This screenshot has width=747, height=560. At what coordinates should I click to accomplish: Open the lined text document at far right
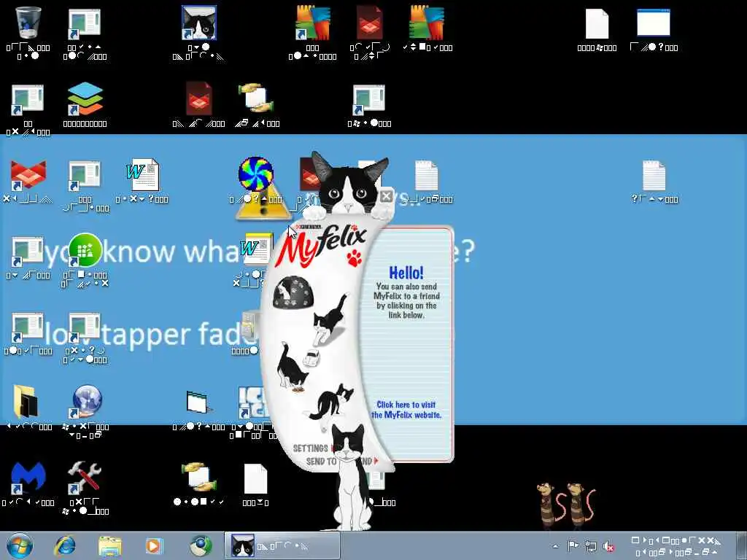(x=654, y=175)
